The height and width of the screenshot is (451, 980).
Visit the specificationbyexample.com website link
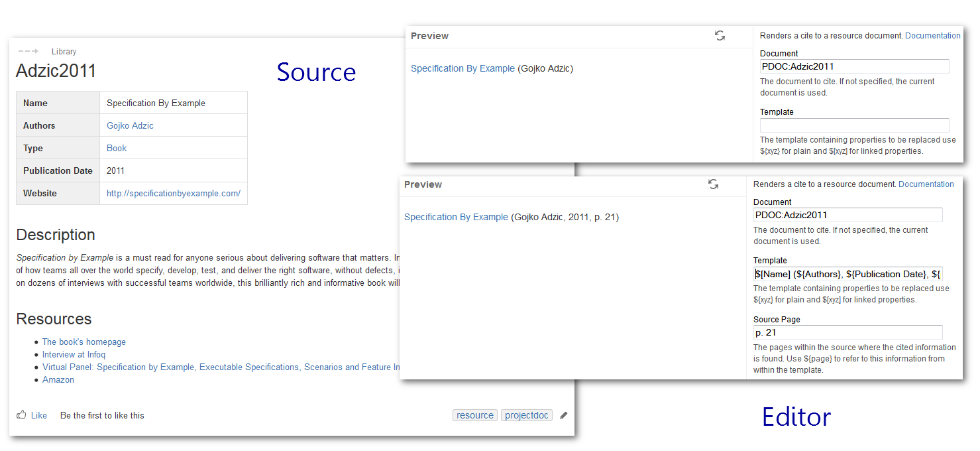coord(174,193)
